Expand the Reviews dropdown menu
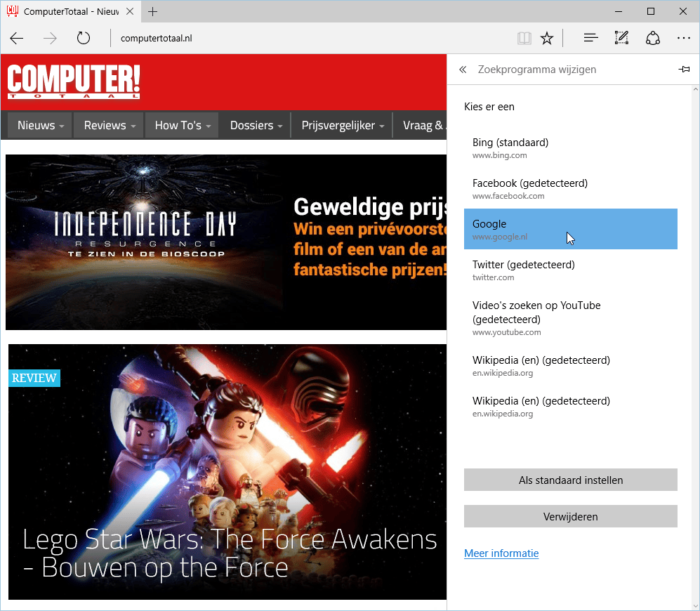The width and height of the screenshot is (700, 611). point(109,126)
